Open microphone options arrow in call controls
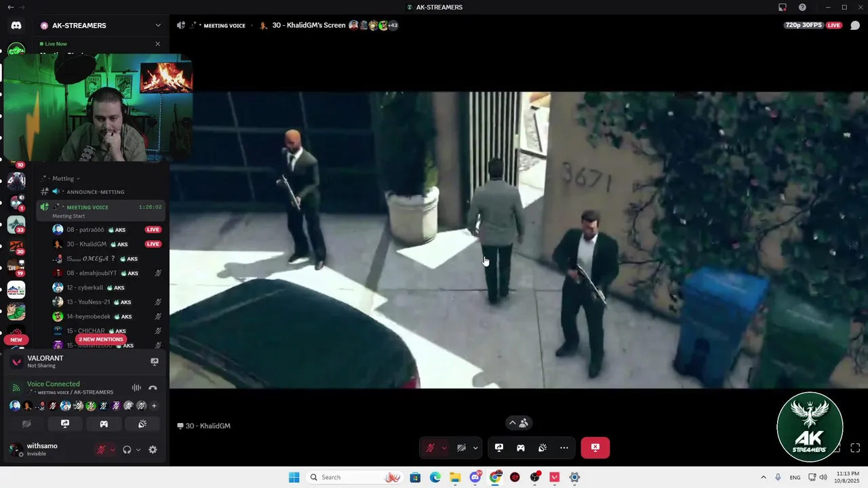Screen dimensions: 868x488 (444, 447)
